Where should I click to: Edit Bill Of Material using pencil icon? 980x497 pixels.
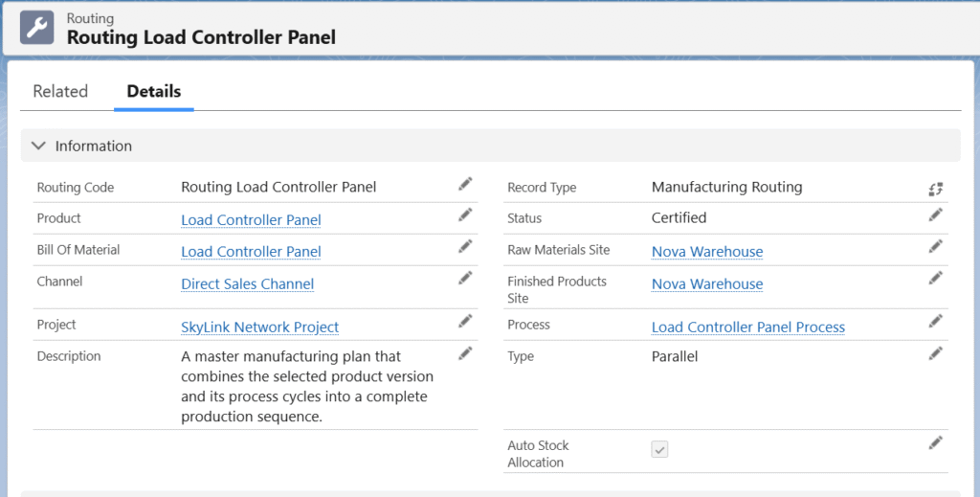[465, 247]
